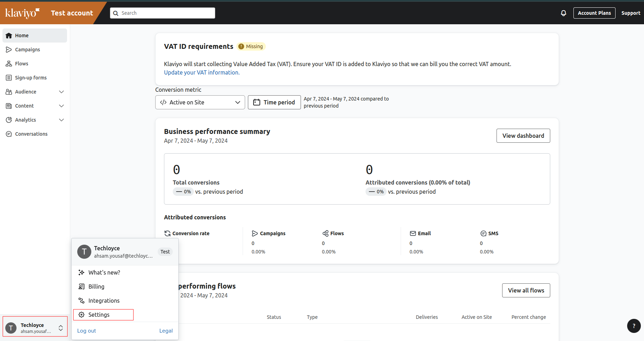Click the Sign-up forms icon

coord(9,78)
